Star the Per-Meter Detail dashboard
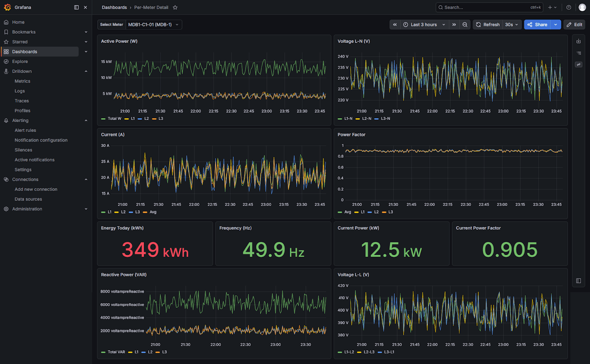The height and width of the screenshot is (364, 590). coord(175,7)
